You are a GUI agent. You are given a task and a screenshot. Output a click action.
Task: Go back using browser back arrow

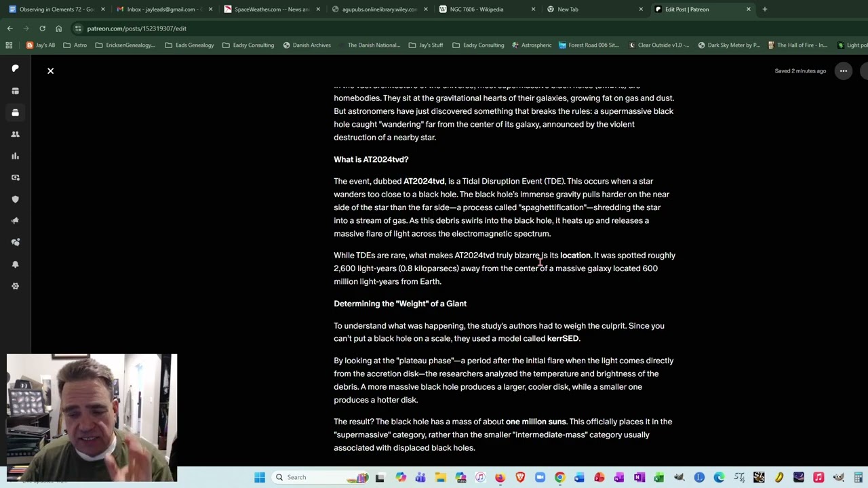click(x=9, y=28)
